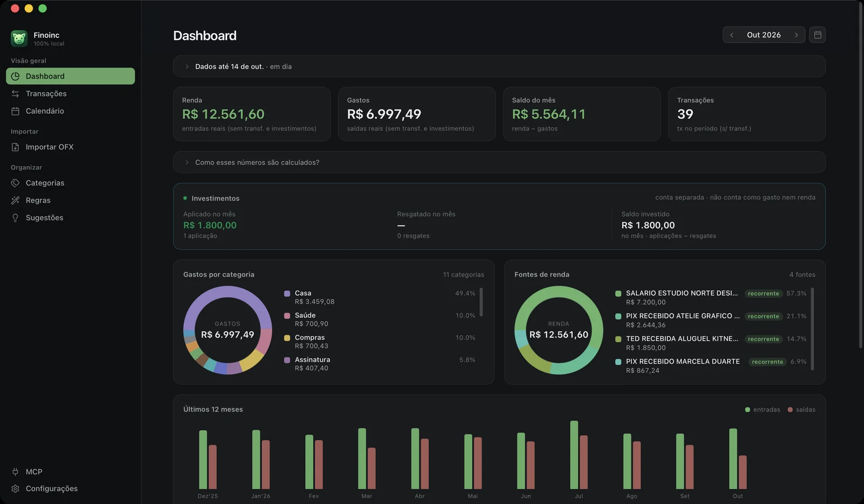Click the Renda donut chart
Image resolution: width=864 pixels, height=504 pixels.
(559, 330)
